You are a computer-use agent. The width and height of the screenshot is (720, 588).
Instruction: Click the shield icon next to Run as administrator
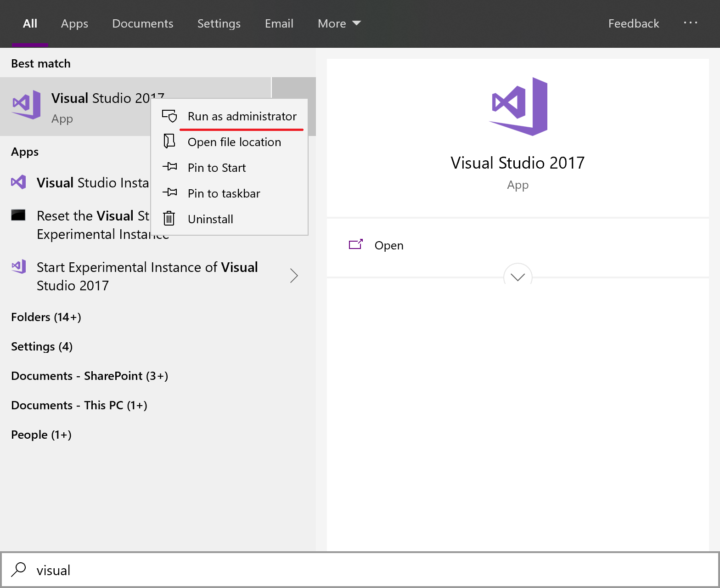click(169, 116)
